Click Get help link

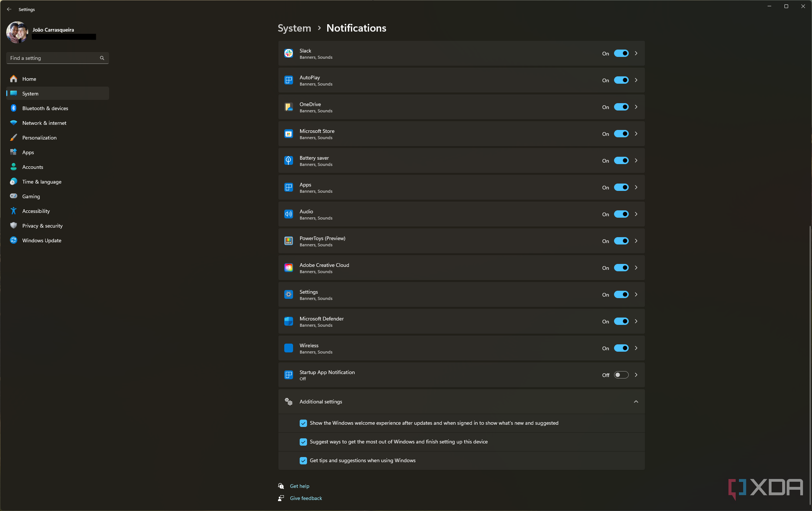coord(299,485)
